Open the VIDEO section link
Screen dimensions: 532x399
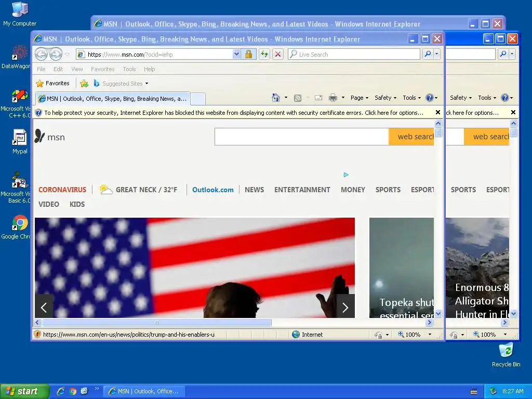click(48, 204)
